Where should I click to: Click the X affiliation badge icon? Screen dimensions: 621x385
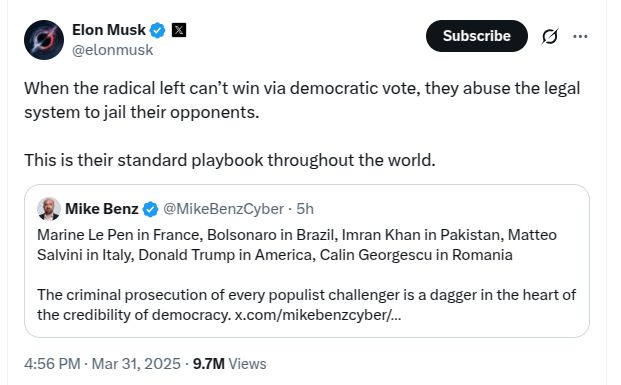[179, 30]
